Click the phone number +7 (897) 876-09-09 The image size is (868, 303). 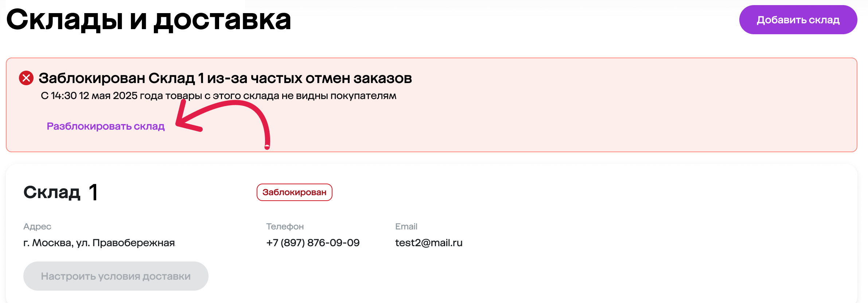[313, 243]
